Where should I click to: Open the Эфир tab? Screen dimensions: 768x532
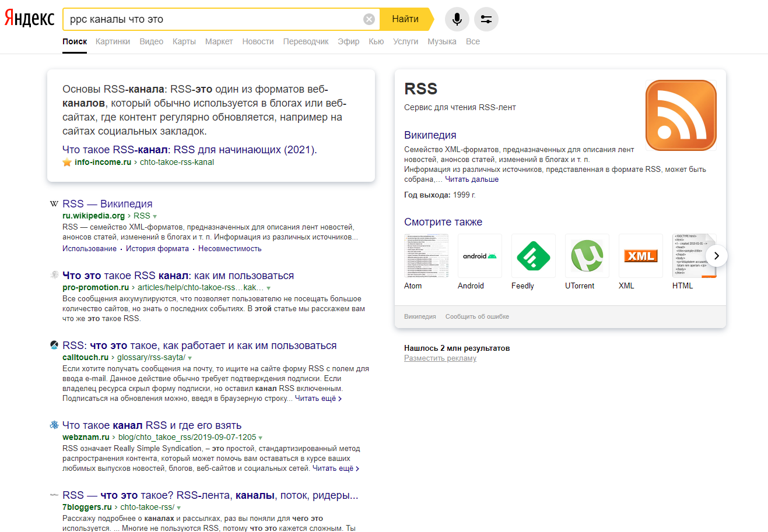pyautogui.click(x=349, y=41)
